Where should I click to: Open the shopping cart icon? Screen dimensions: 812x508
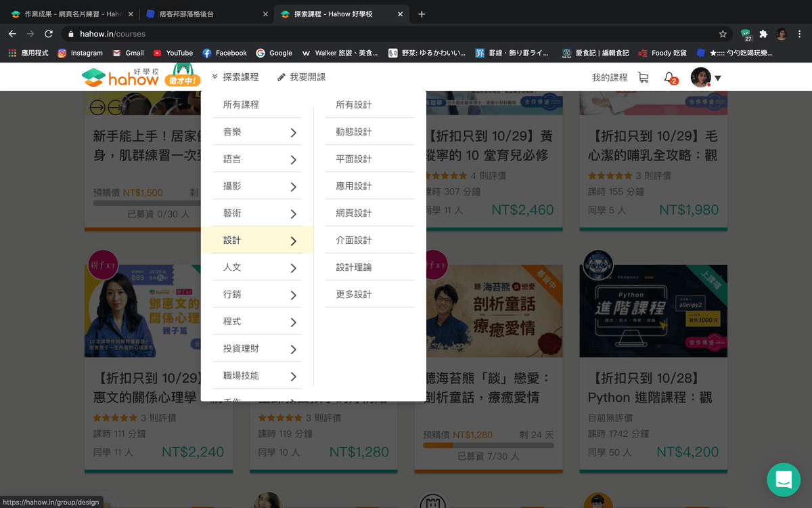click(x=643, y=77)
